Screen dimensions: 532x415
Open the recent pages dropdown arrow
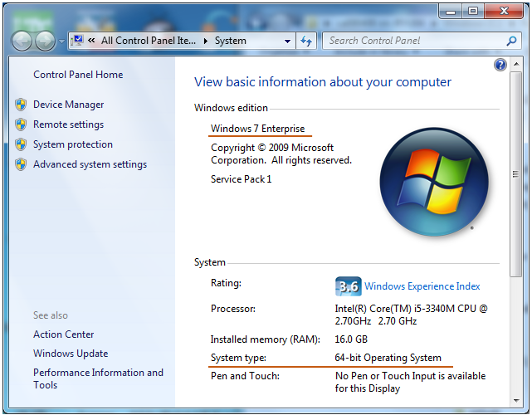(x=61, y=41)
